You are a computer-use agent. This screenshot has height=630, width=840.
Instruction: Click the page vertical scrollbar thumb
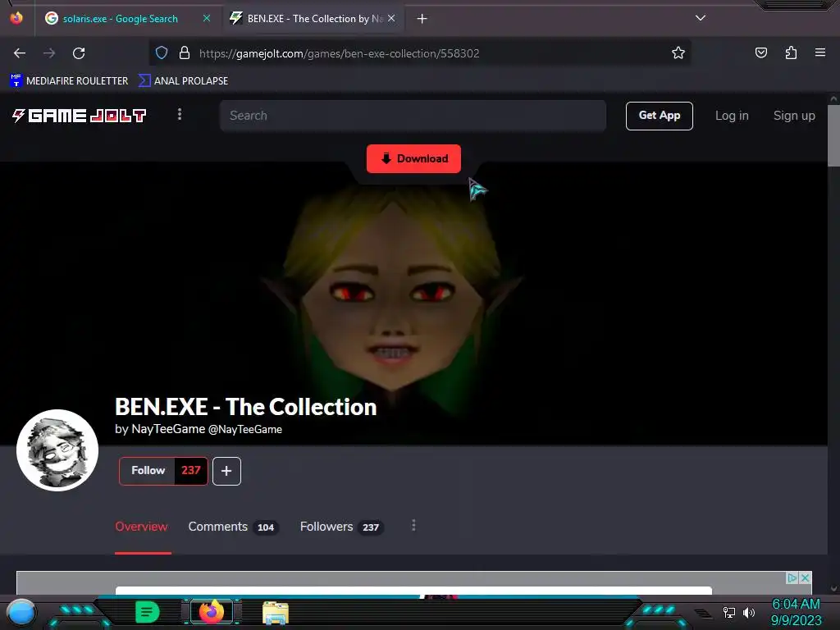pyautogui.click(x=833, y=135)
